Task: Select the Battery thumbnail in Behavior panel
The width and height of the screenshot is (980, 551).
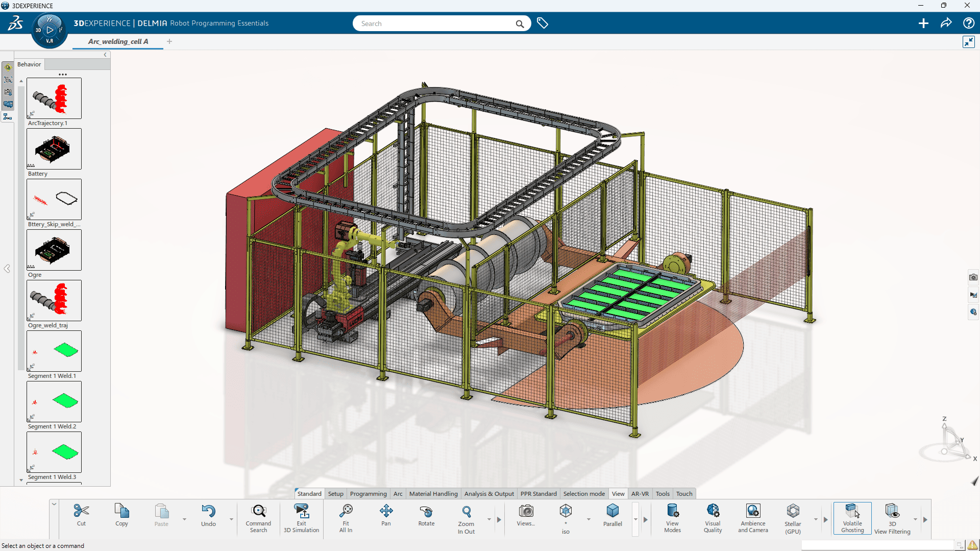Action: click(54, 149)
